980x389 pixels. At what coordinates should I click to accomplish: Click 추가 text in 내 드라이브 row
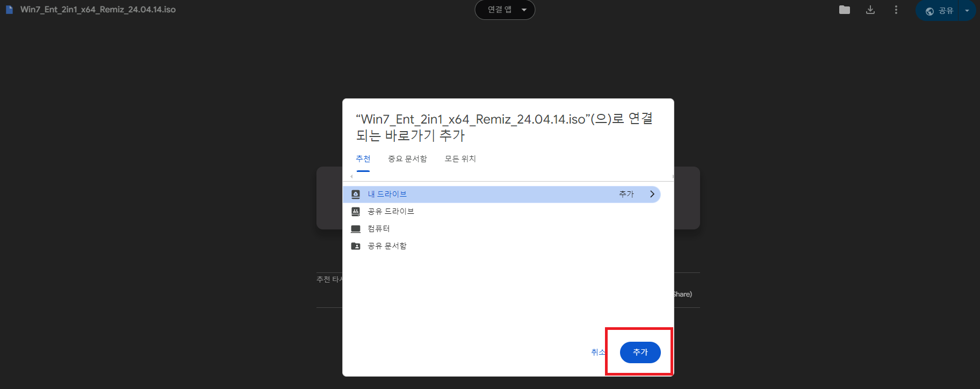(626, 195)
